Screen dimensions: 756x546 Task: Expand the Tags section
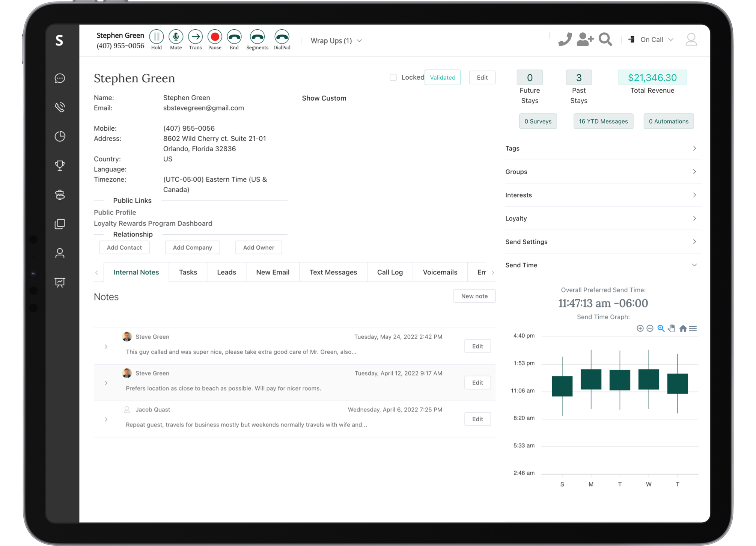[603, 148]
